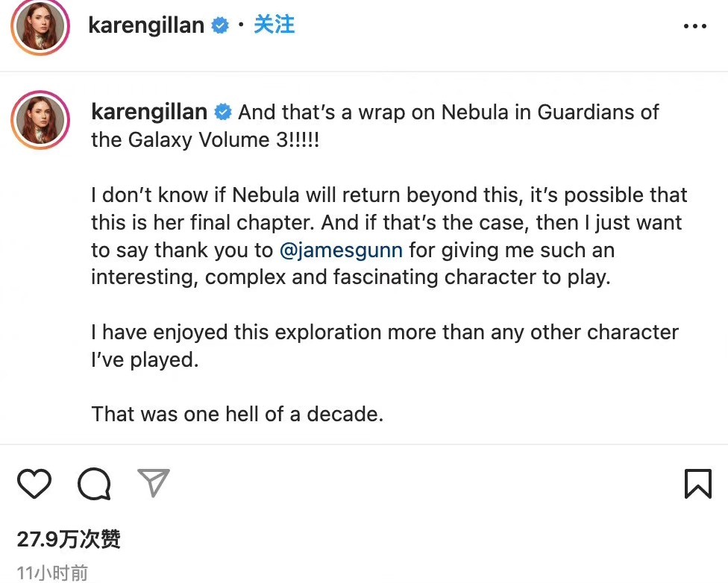
Task: Click the line "That was one hell of a decade."
Action: (237, 414)
